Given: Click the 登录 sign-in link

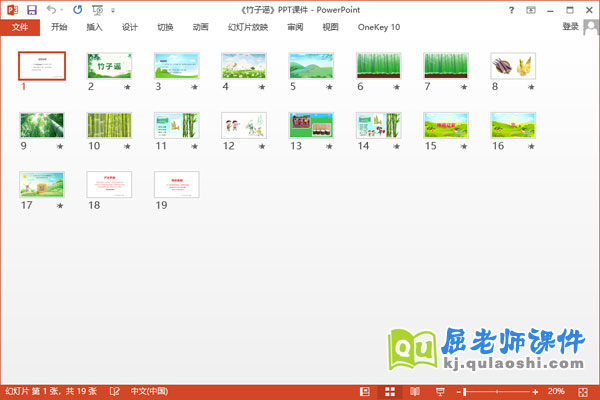Looking at the screenshot, I should click(570, 26).
